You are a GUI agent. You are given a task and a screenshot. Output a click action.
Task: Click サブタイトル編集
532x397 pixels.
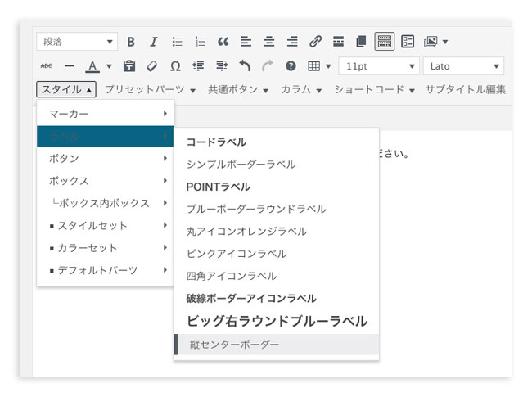click(465, 89)
